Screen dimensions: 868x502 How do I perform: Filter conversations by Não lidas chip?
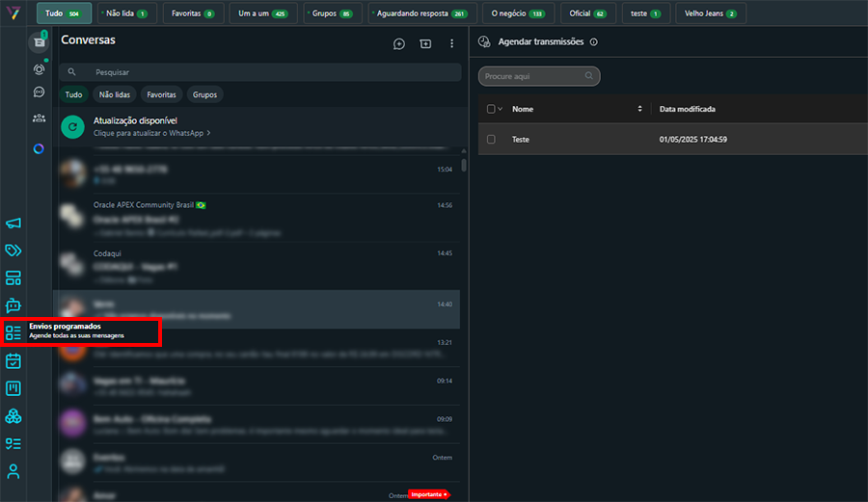click(114, 94)
